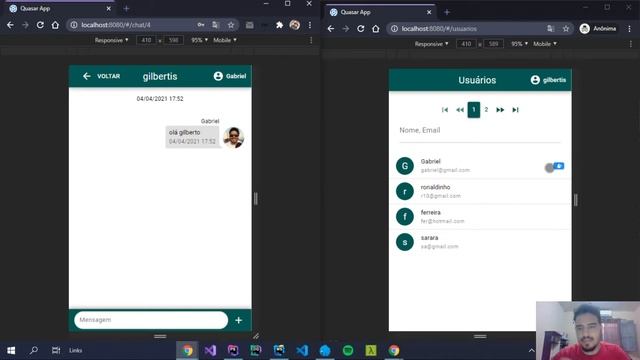640x360 pixels.
Task: Click width field 410 in right browser
Action: point(467,44)
